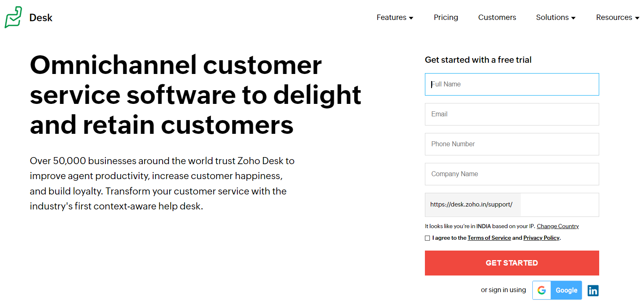Select the Phone Number field
644x305 pixels.
512,144
